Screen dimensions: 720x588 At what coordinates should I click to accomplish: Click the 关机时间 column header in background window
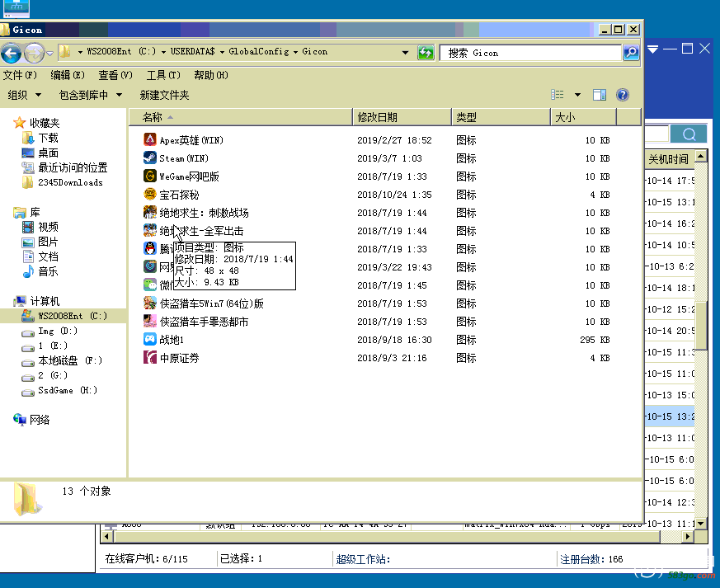pos(669,159)
